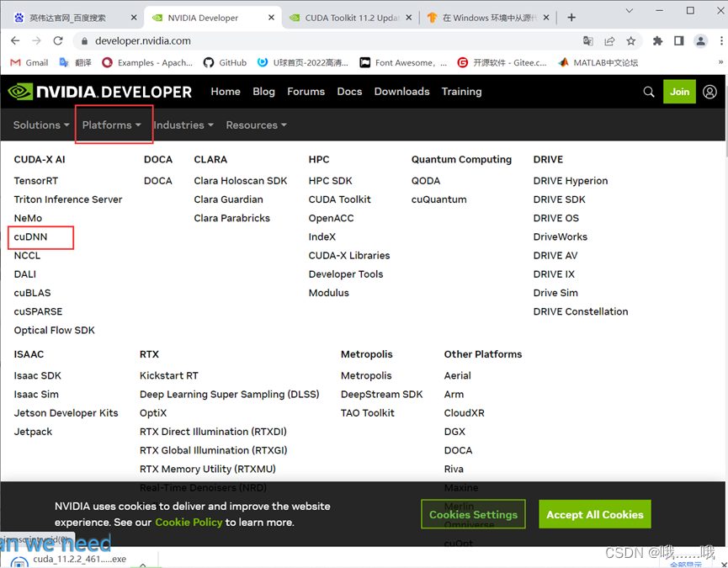Screen dimensions: 728x568
Task: Switch to the Windows 环境 TensorFlow tab
Action: click(487, 18)
